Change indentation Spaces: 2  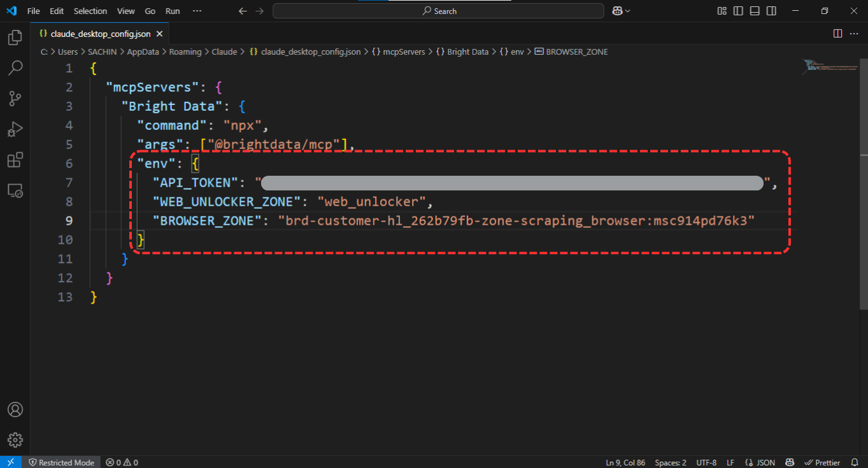click(x=671, y=462)
